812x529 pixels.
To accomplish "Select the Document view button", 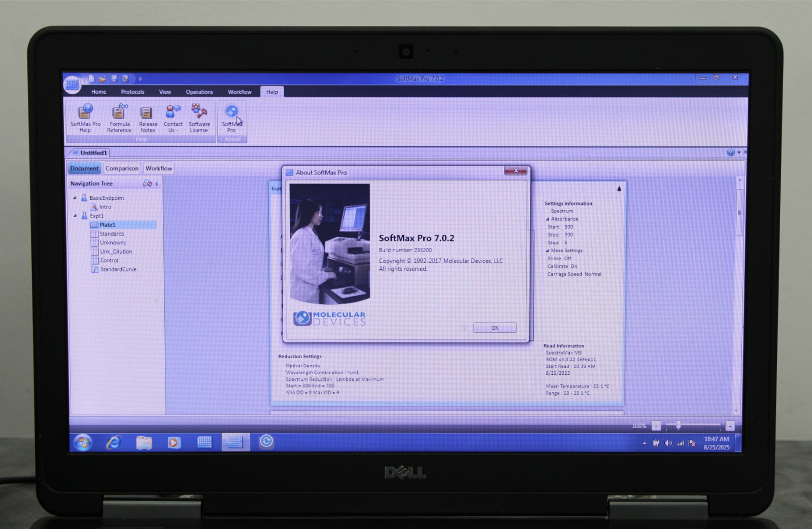I will 84,168.
